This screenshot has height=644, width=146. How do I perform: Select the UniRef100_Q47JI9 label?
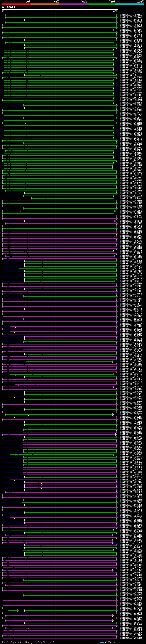pyautogui.click(x=131, y=37)
